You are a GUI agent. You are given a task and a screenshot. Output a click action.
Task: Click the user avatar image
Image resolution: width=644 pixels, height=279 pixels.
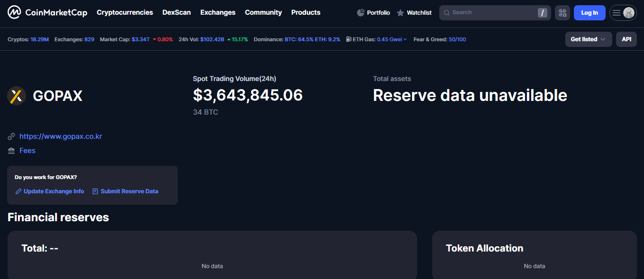tap(629, 13)
